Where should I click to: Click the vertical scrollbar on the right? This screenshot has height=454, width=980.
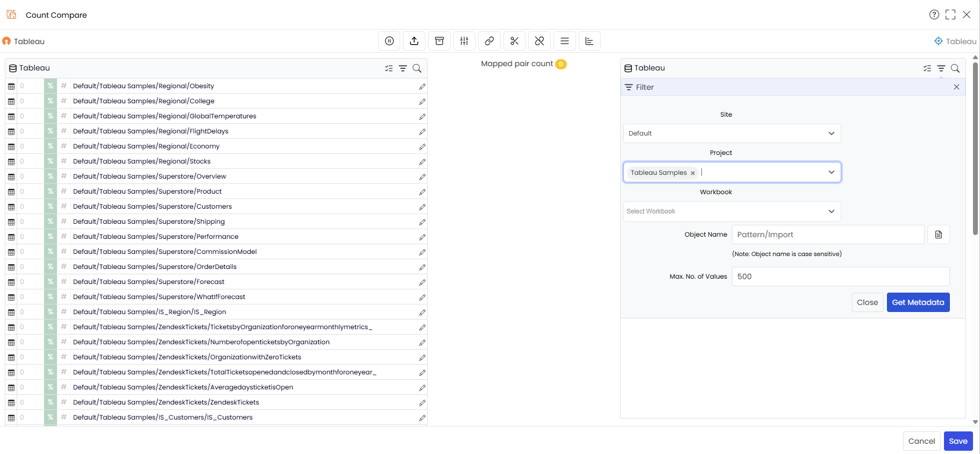[x=975, y=148]
